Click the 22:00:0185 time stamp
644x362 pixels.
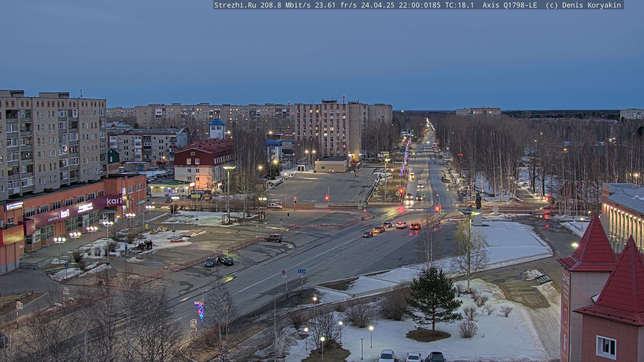(419, 5)
